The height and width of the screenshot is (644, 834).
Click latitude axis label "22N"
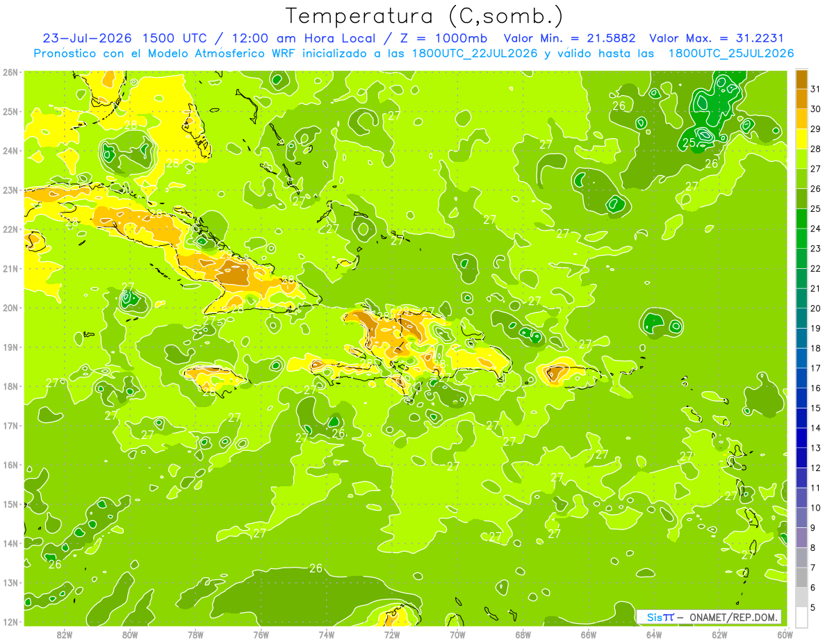10,229
